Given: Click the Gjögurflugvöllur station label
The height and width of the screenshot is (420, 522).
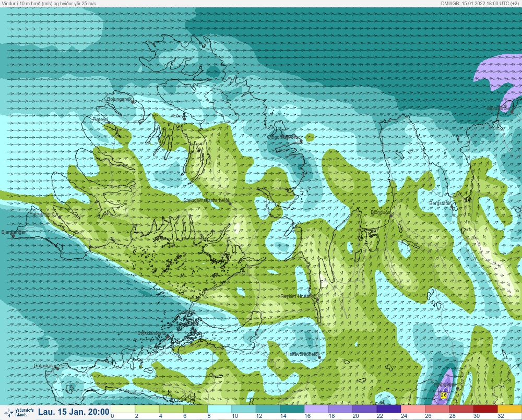Looking at the screenshot, I should point(283,137).
